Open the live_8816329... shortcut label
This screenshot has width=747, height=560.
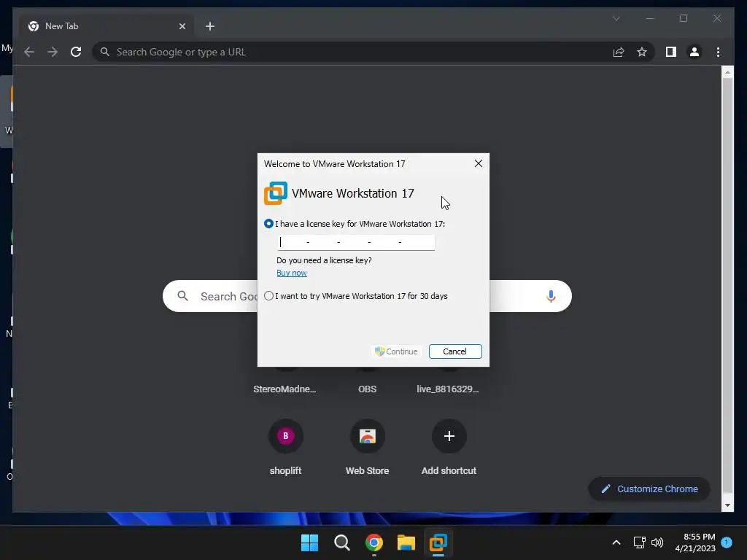[x=448, y=389]
